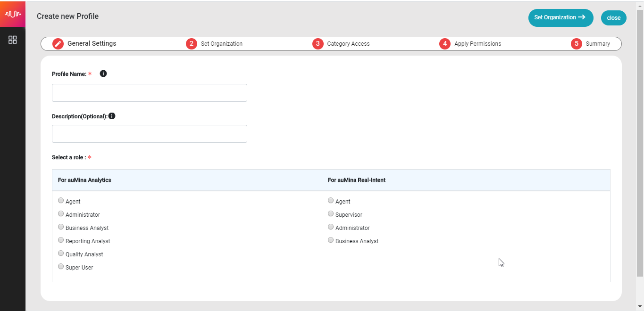The height and width of the screenshot is (311, 644).
Task: Click the 'Select a role' label
Action: tap(69, 157)
